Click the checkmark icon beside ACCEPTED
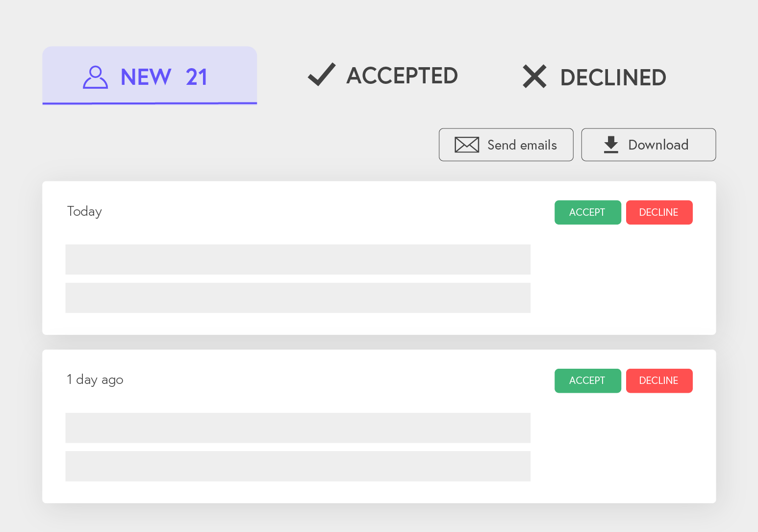The height and width of the screenshot is (532, 758). (x=322, y=75)
